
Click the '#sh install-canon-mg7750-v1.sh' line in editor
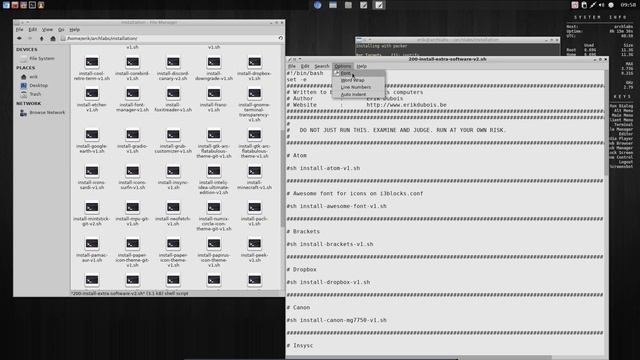tap(336, 320)
